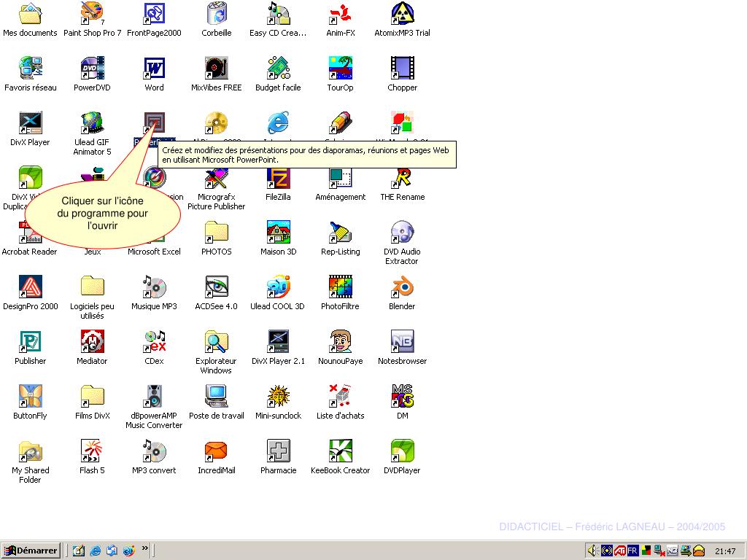Open the Internet Explorer desktop icon
This screenshot has width=747, height=560.
[278, 122]
